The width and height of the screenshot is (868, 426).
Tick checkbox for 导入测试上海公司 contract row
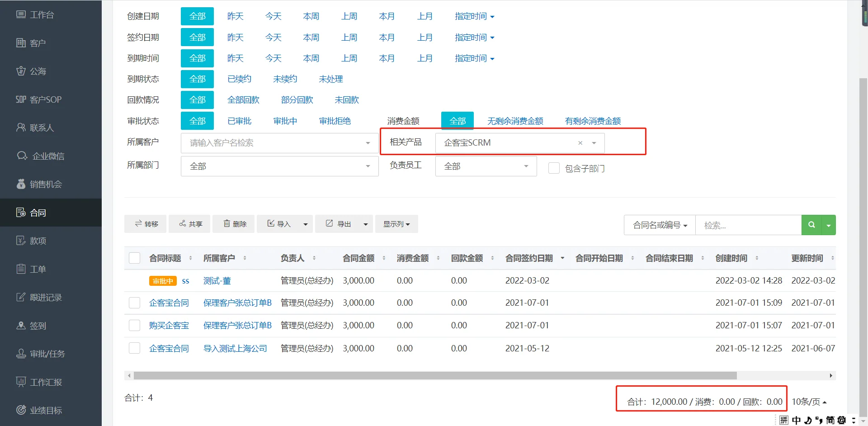click(135, 348)
